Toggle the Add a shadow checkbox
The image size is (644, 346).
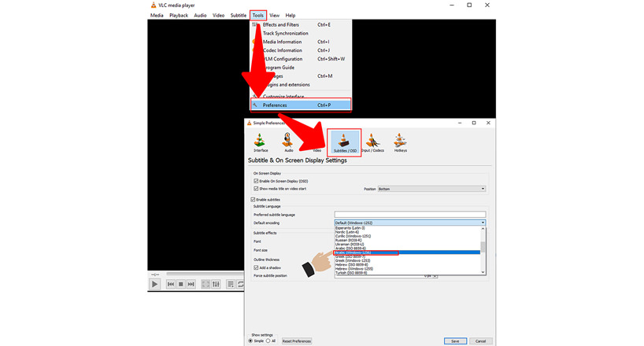tap(256, 267)
